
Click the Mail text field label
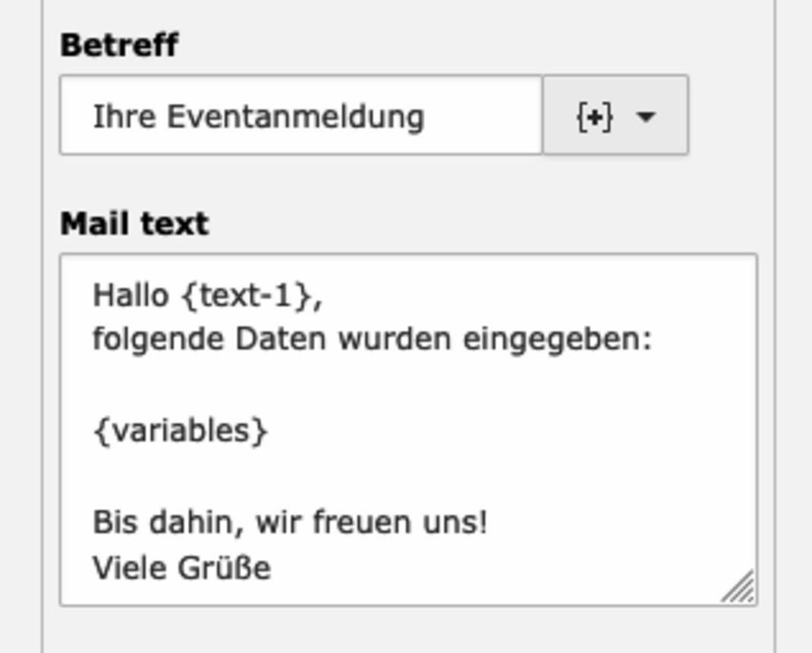click(134, 224)
